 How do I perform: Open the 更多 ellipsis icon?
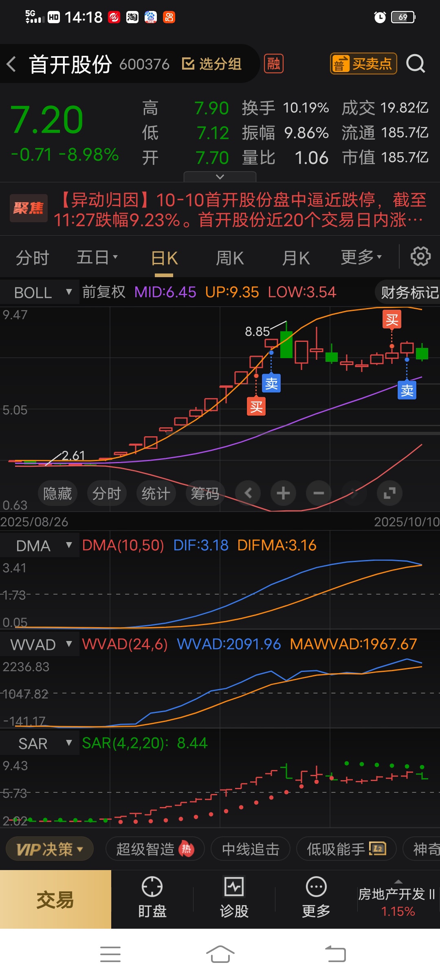pyautogui.click(x=316, y=898)
